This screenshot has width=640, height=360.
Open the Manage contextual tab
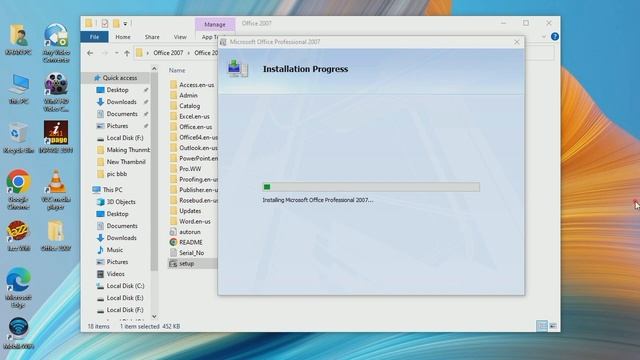[215, 24]
